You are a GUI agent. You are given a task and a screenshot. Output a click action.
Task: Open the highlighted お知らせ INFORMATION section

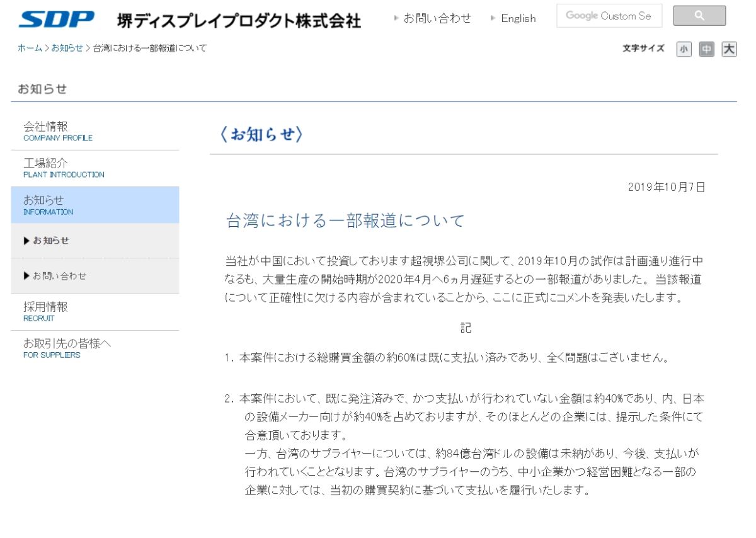point(47,205)
